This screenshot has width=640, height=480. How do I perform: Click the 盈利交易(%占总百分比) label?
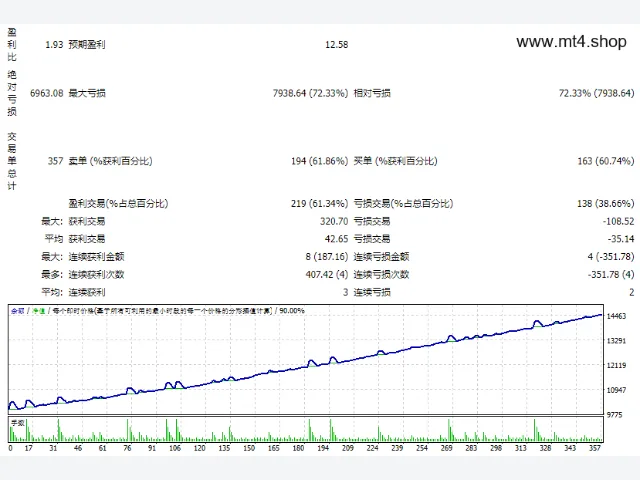coord(118,203)
